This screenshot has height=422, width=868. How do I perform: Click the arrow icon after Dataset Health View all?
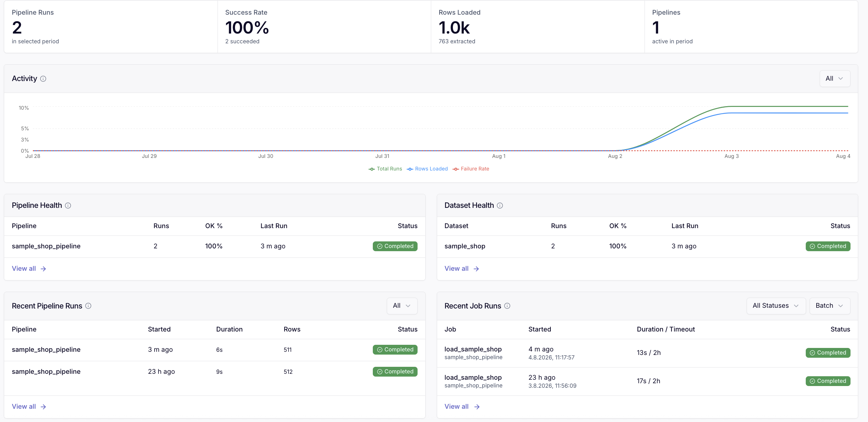click(476, 269)
